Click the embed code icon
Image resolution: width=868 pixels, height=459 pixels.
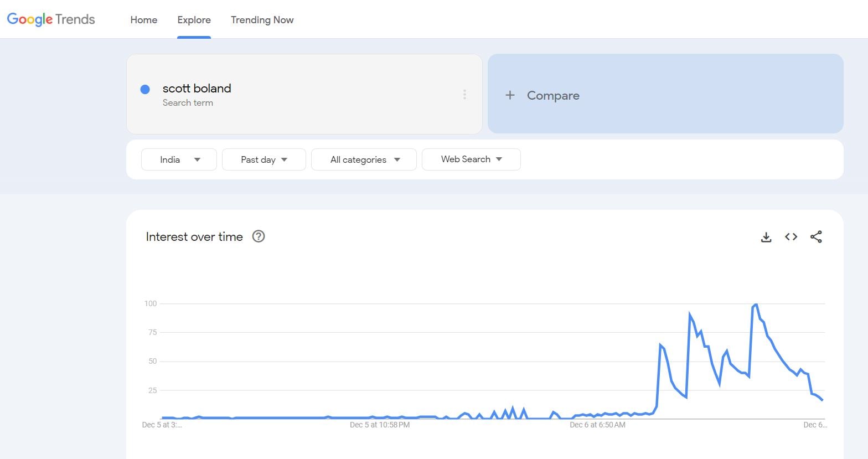tap(791, 237)
